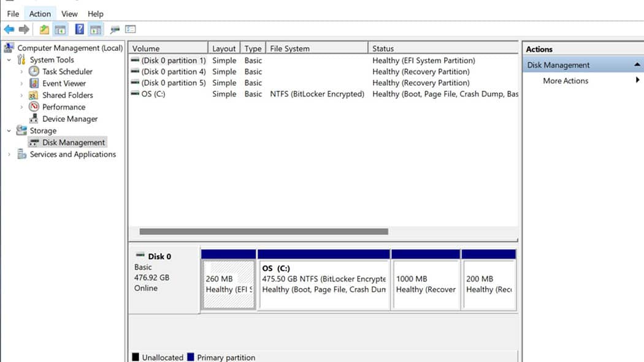Expand the Shared Folders node
644x362 pixels.
pos(21,96)
